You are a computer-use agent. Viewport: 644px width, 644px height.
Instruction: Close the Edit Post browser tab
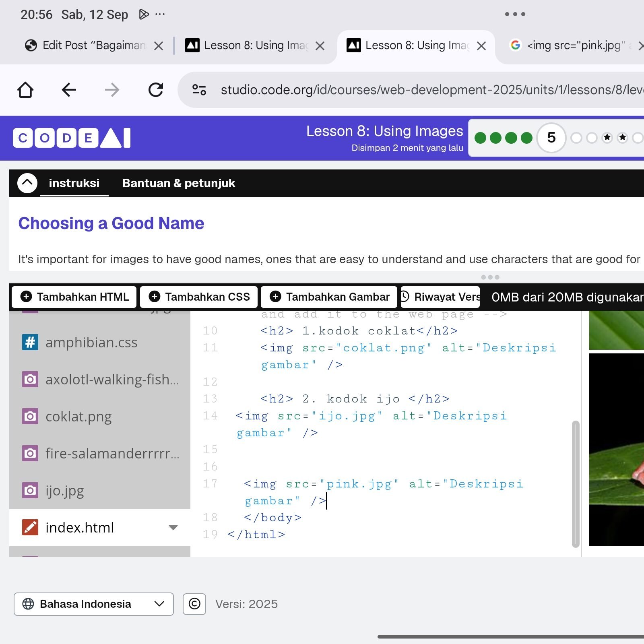click(x=159, y=46)
